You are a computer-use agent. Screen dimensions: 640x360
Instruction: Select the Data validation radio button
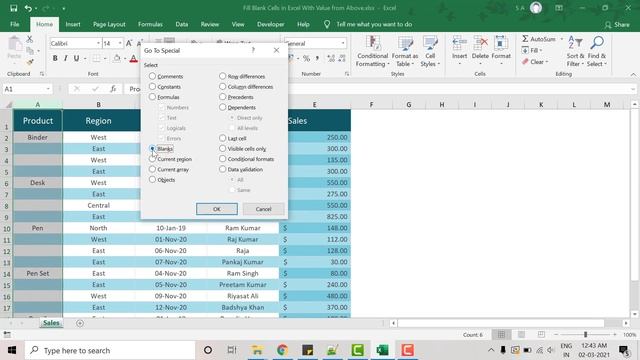(x=222, y=169)
